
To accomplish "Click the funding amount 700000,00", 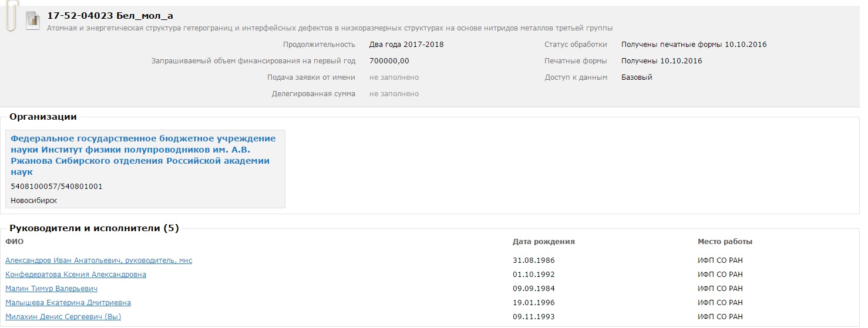I will tap(389, 61).
